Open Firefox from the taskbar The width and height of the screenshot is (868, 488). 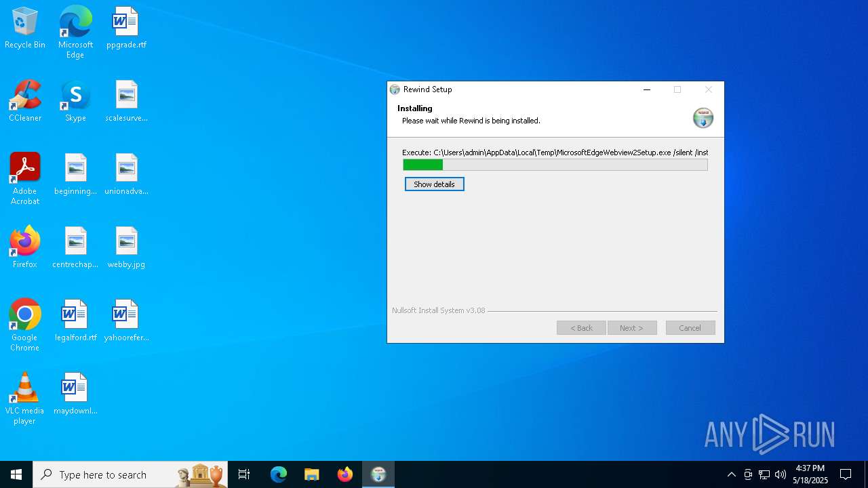click(345, 474)
